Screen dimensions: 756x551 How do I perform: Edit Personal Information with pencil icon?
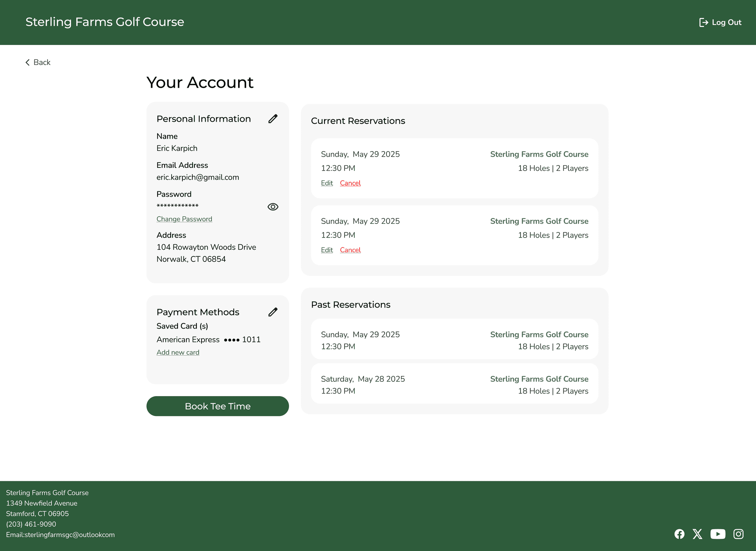pos(273,119)
